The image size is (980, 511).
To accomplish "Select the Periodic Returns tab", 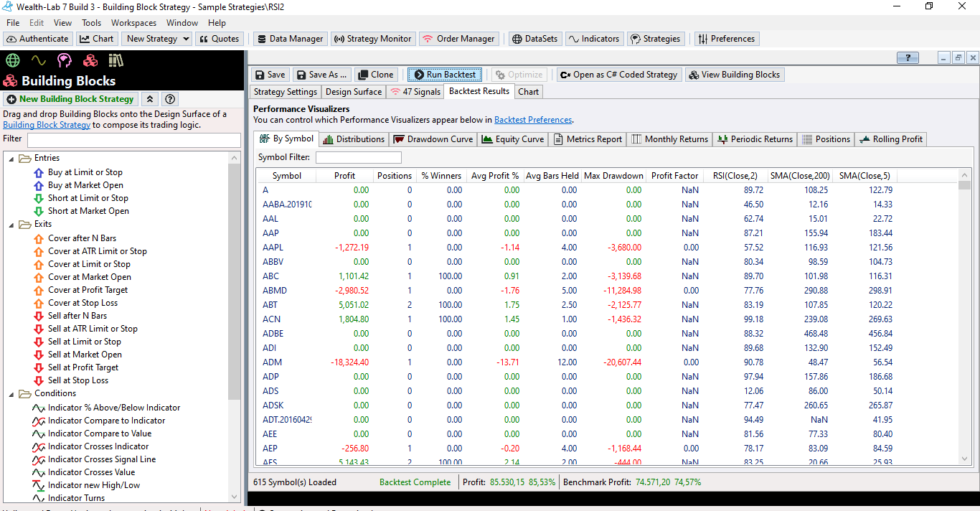I will (x=755, y=139).
